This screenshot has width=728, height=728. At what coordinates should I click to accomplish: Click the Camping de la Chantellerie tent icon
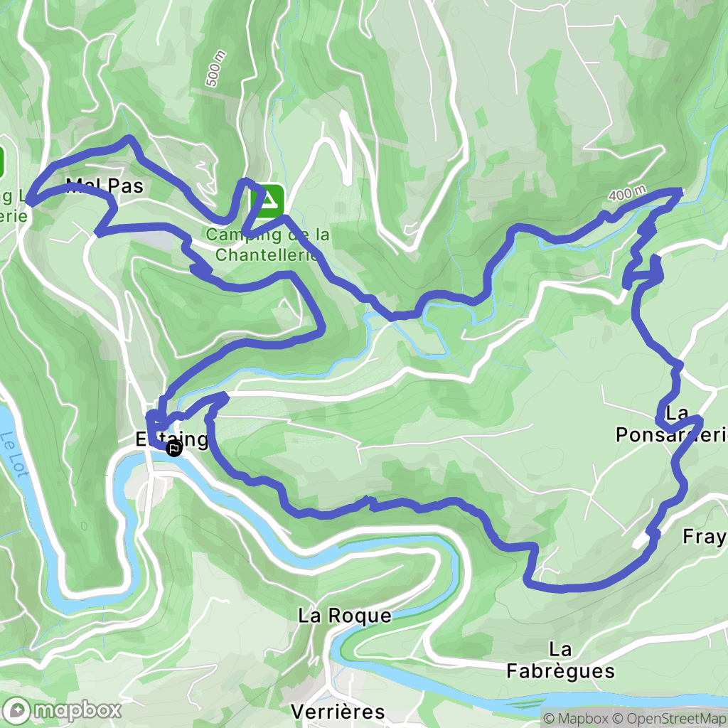267,201
